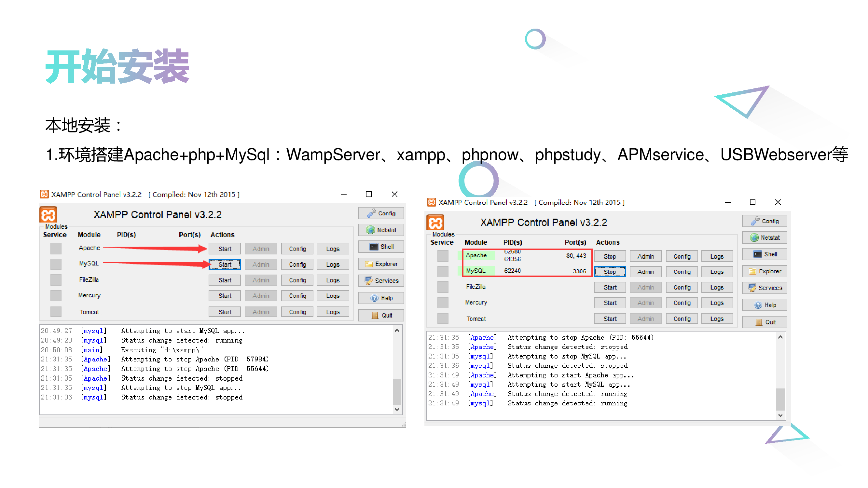Open Apache Admin in right XAMPP window
This screenshot has width=868, height=488.
645,256
